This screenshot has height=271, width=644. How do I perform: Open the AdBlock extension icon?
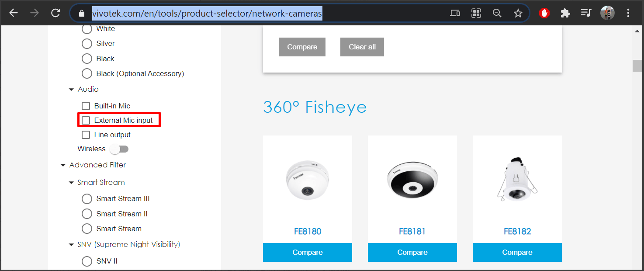(x=544, y=13)
